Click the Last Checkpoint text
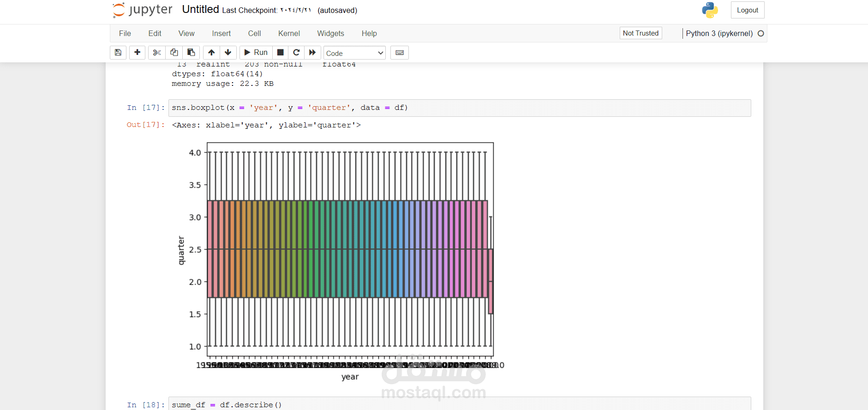Image resolution: width=868 pixels, height=410 pixels. [x=267, y=10]
